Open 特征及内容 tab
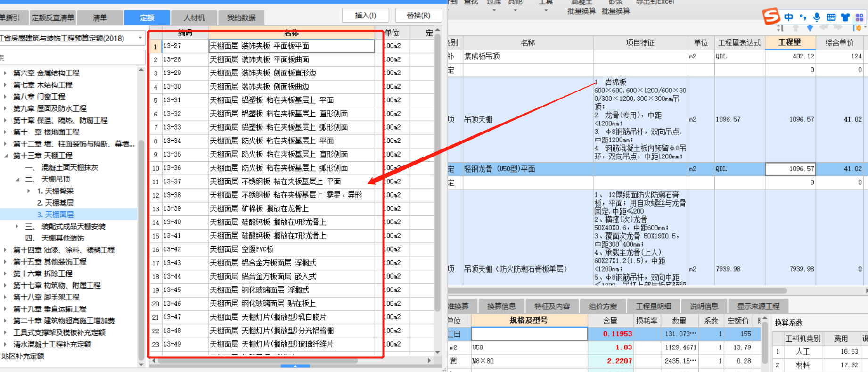 [552, 306]
